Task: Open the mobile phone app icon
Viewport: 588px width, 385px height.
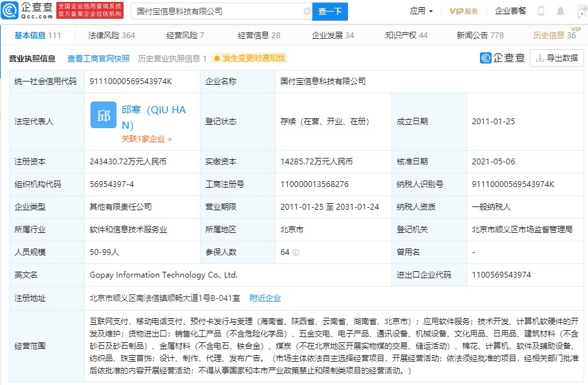Action: [541, 11]
